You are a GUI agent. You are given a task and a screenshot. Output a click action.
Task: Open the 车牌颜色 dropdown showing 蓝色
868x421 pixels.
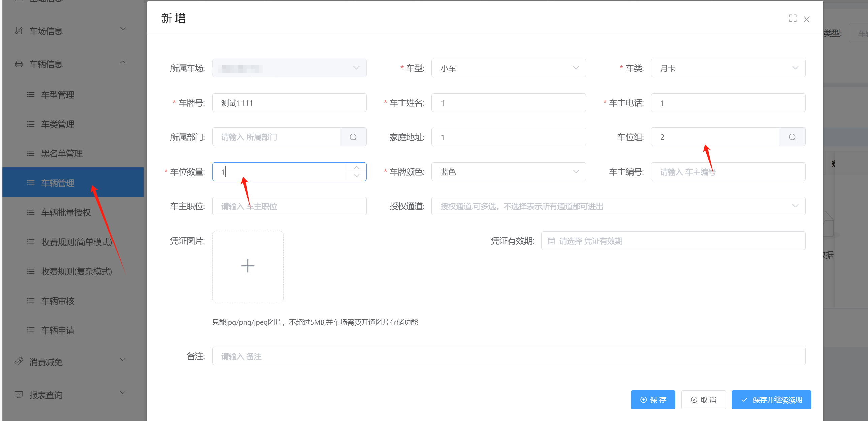pos(509,172)
